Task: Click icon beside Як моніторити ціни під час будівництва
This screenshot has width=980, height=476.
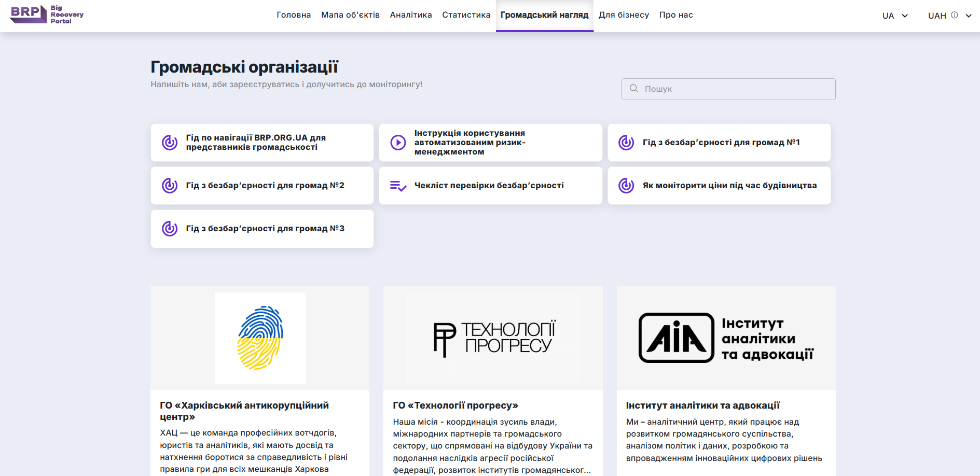Action: coord(626,185)
